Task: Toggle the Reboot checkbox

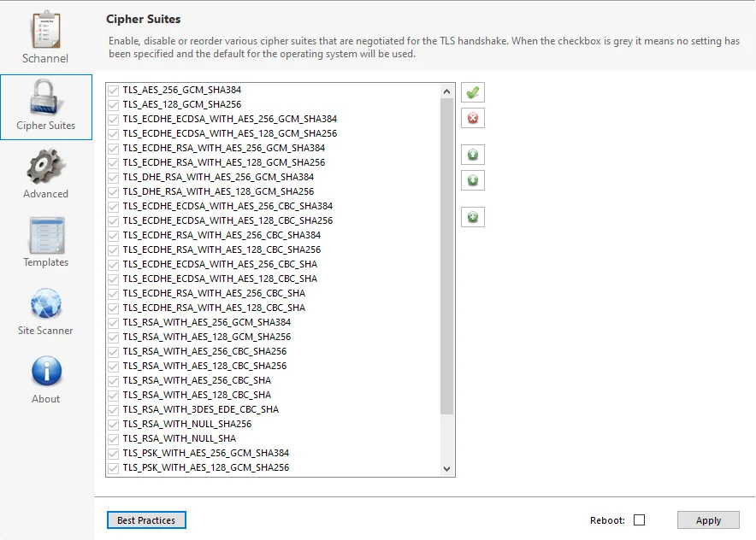Action: [x=640, y=520]
